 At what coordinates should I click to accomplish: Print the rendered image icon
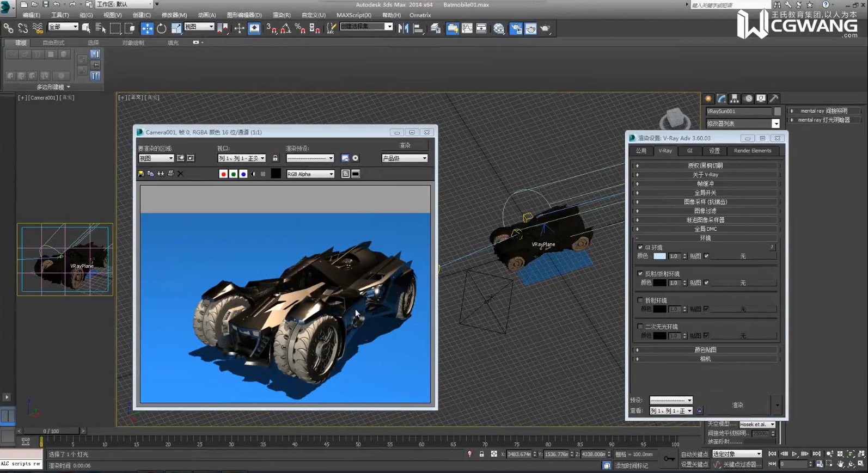click(x=170, y=174)
